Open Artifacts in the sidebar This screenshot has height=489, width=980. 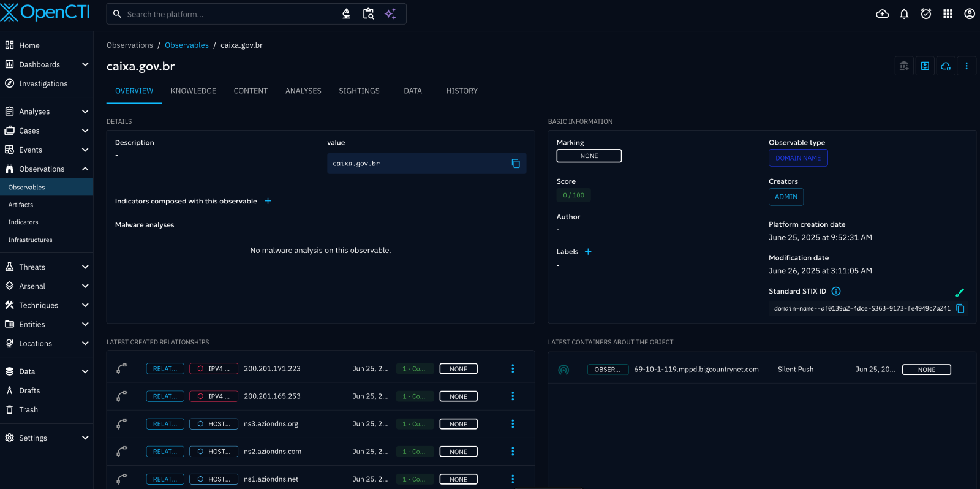[x=47, y=205]
